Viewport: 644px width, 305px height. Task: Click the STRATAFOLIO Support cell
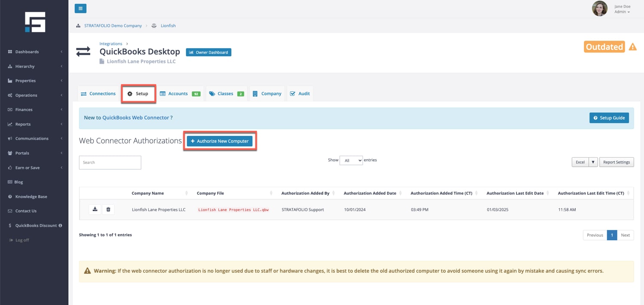click(x=303, y=210)
